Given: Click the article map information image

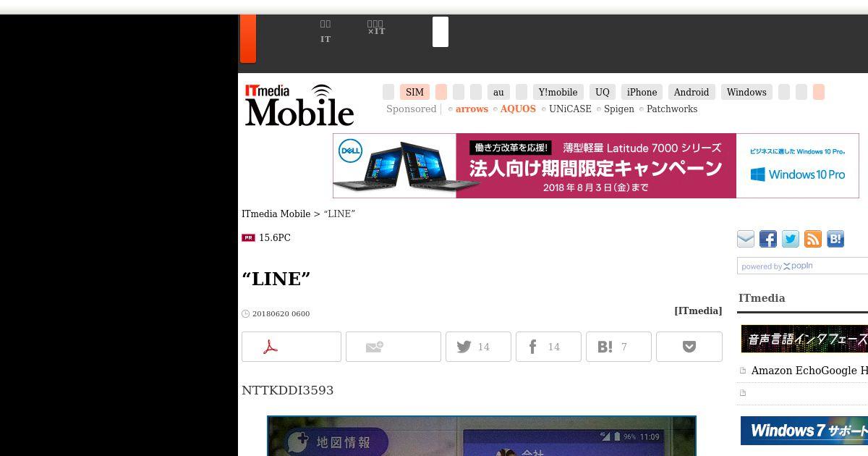Looking at the screenshot, I should 482,436.
